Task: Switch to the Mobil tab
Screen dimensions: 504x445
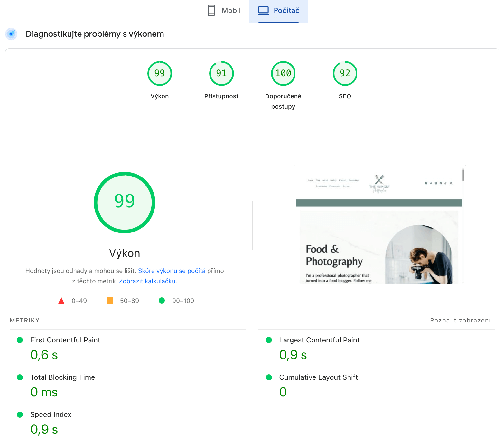Action: 224,11
